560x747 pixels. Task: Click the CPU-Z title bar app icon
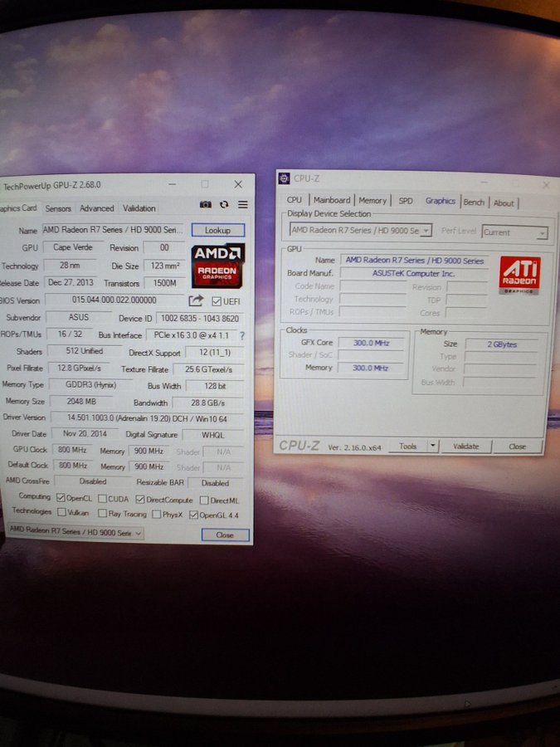point(284,178)
